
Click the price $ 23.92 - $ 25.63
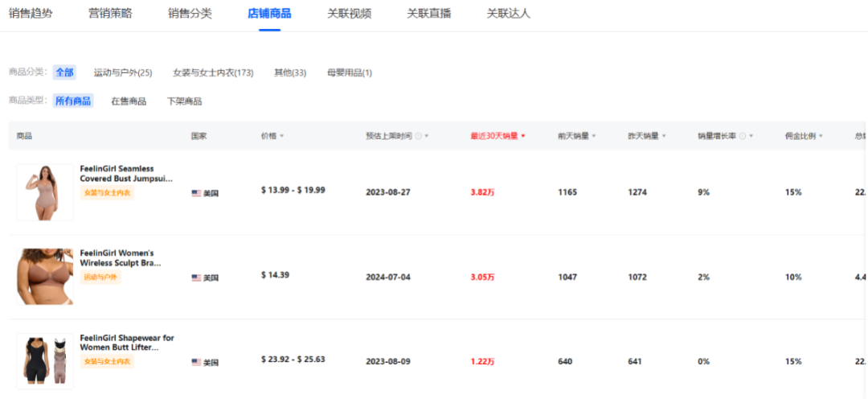click(293, 359)
